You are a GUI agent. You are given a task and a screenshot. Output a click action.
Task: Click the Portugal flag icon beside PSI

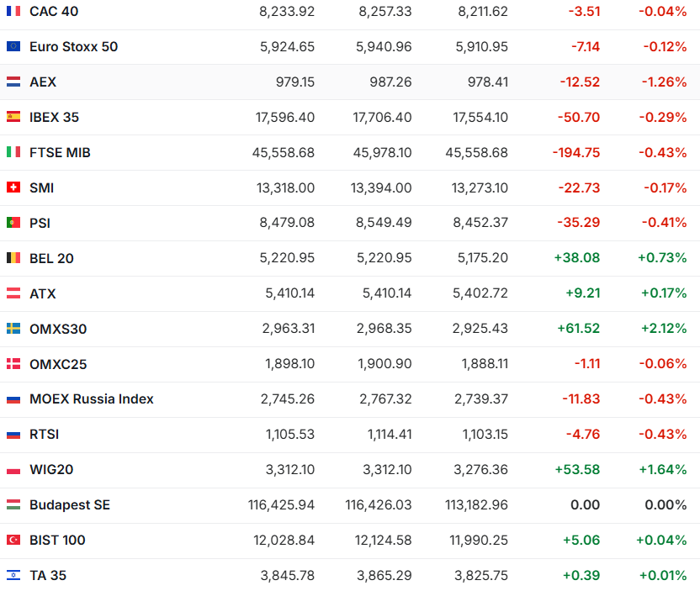(x=13, y=224)
